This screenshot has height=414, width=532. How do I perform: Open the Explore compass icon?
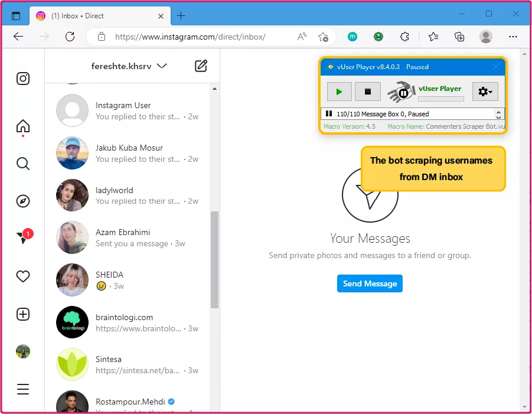(23, 201)
